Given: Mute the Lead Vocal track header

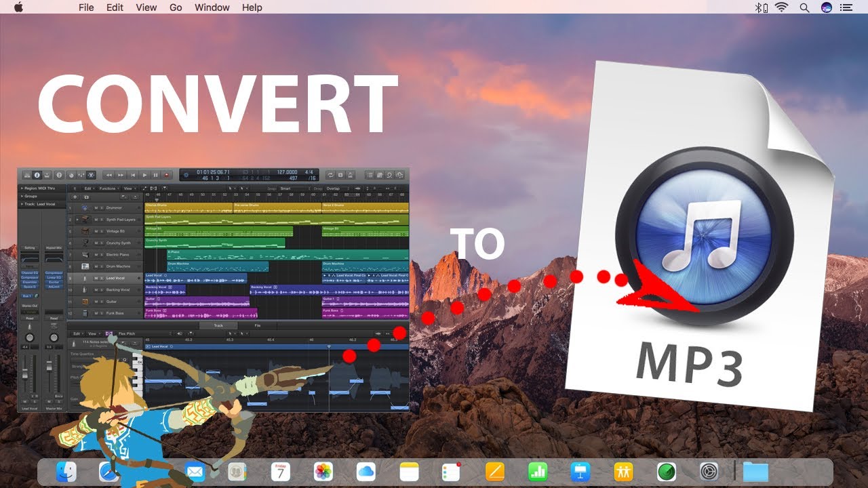Looking at the screenshot, I should (96, 278).
